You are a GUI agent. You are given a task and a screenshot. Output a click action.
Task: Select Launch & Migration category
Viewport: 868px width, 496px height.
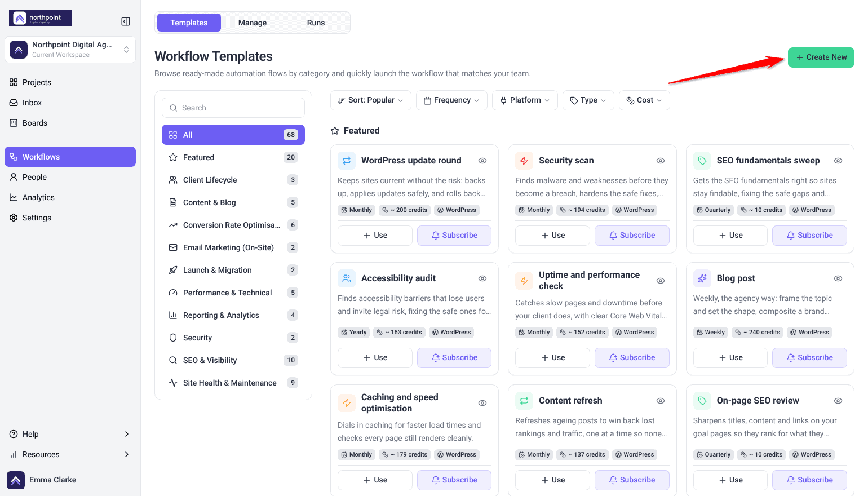coord(233,270)
